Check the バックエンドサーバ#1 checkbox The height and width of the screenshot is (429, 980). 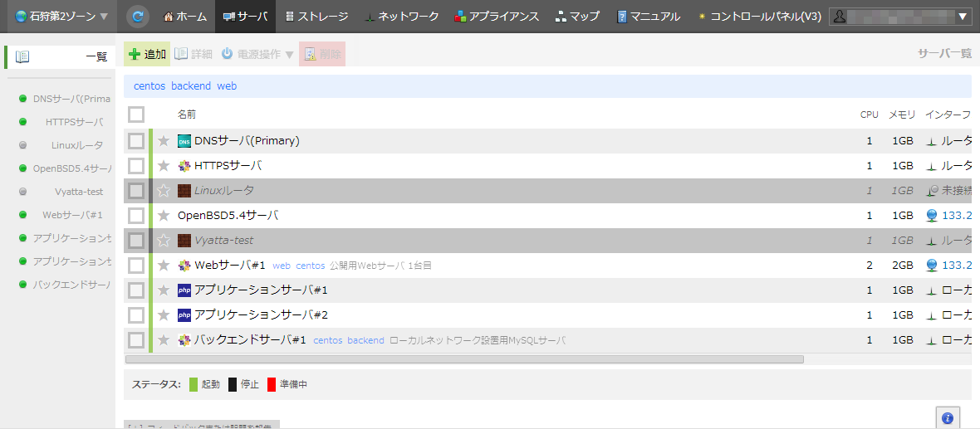coord(136,340)
